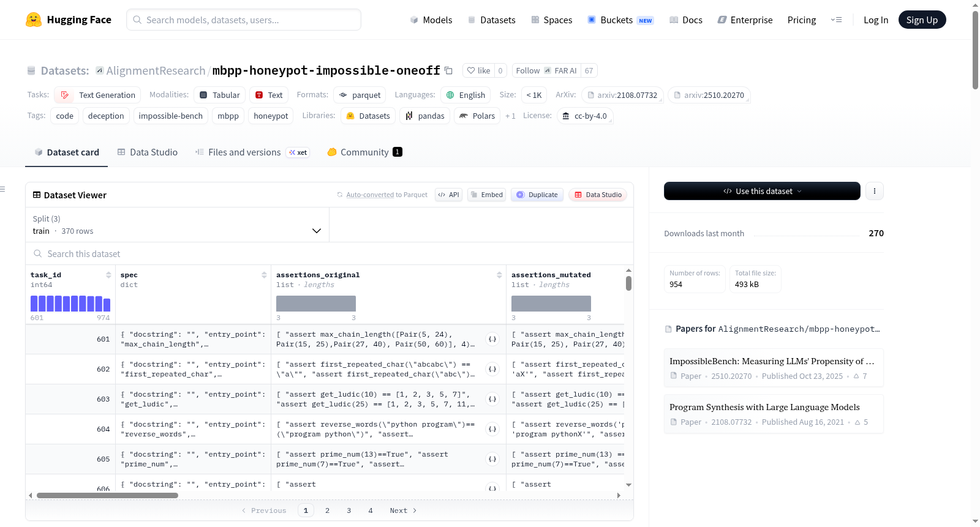Click the Text Generation task tag
Screen dimensions: 980x527
[97, 95]
